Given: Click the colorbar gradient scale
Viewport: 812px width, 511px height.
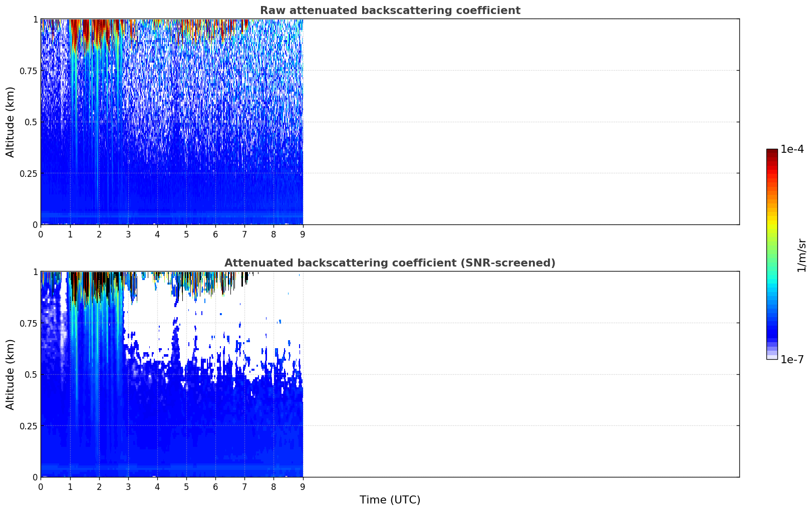Looking at the screenshot, I should tap(772, 254).
